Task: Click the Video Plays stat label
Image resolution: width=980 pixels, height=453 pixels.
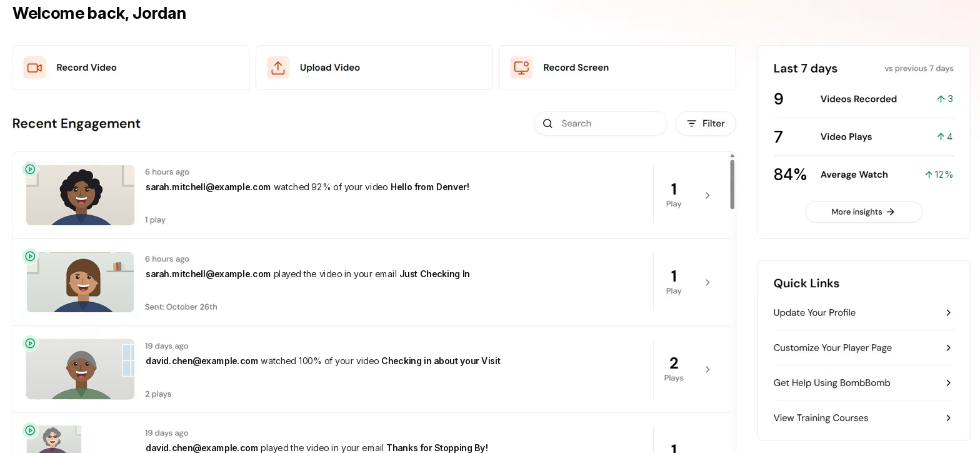Action: (846, 137)
